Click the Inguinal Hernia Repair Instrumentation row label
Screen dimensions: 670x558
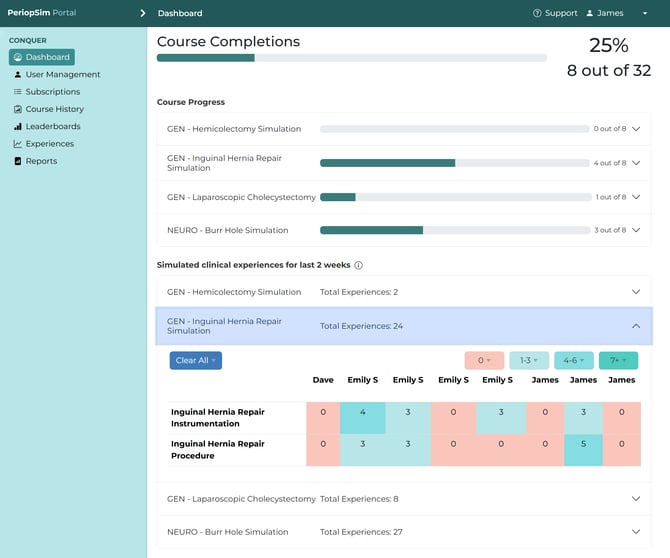click(218, 418)
